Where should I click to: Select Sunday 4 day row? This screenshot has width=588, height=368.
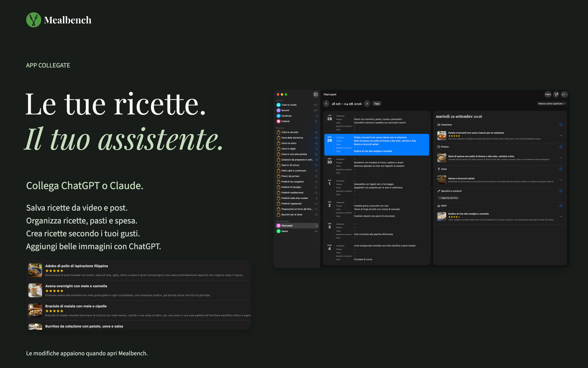pos(377,252)
